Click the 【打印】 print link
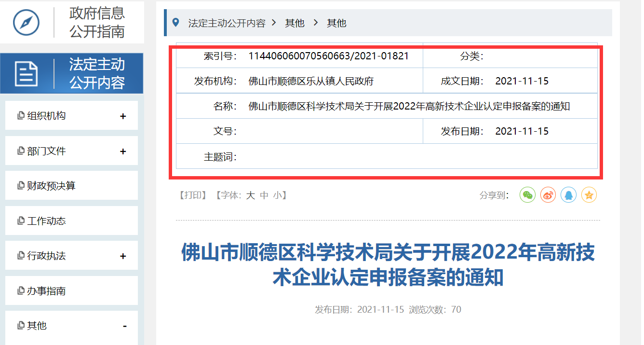Image resolution: width=644 pixels, height=345 pixels. pos(193,195)
